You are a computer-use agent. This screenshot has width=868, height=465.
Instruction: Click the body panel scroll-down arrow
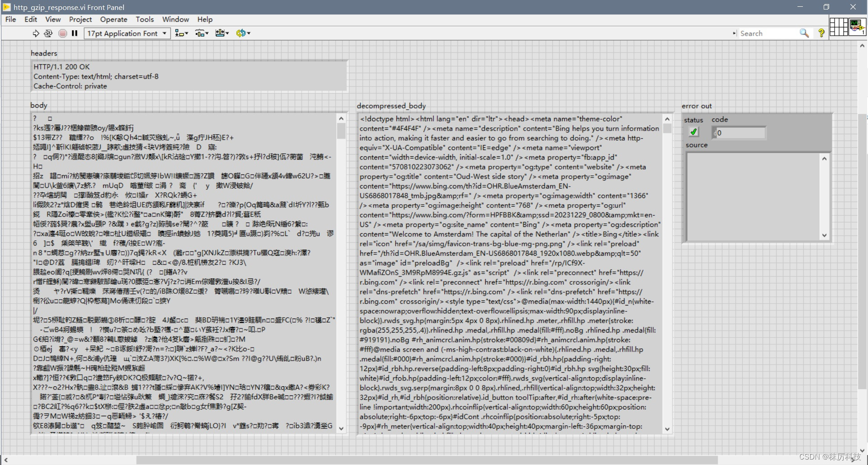[x=341, y=428]
